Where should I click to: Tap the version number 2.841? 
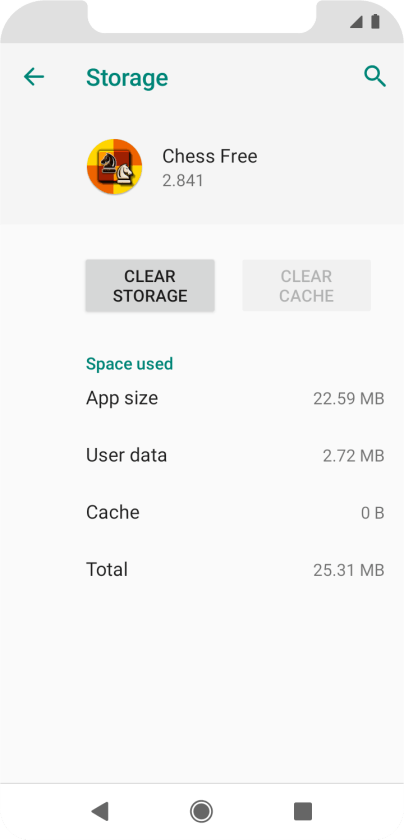coord(183,181)
